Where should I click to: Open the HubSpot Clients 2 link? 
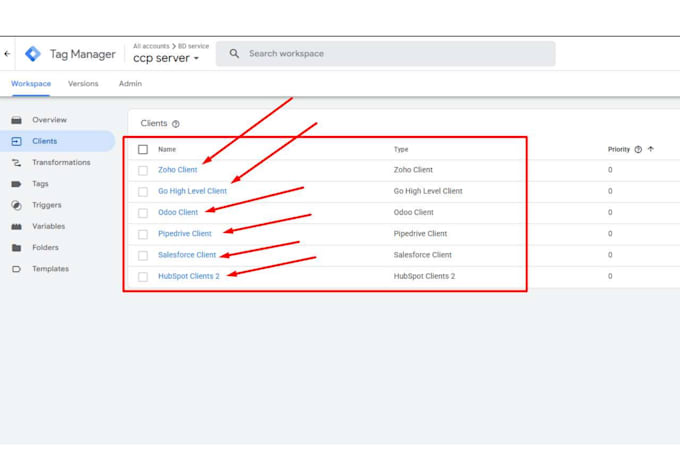[x=189, y=276]
